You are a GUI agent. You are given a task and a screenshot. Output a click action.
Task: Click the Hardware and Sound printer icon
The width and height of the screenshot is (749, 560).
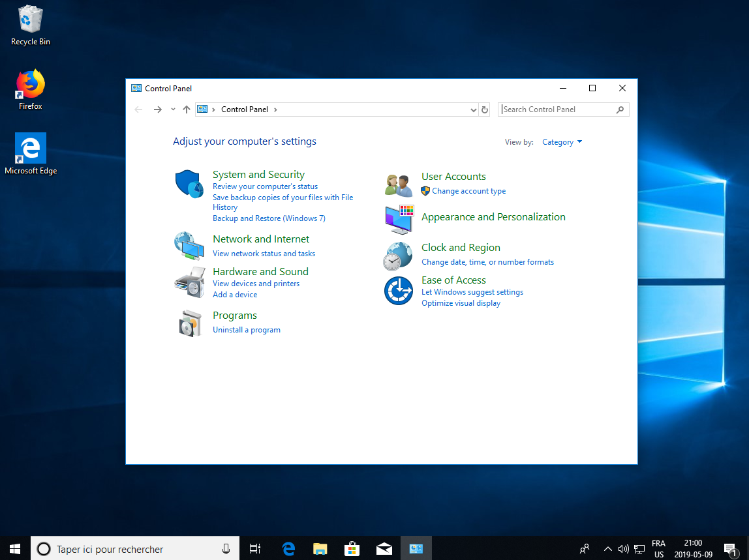189,282
